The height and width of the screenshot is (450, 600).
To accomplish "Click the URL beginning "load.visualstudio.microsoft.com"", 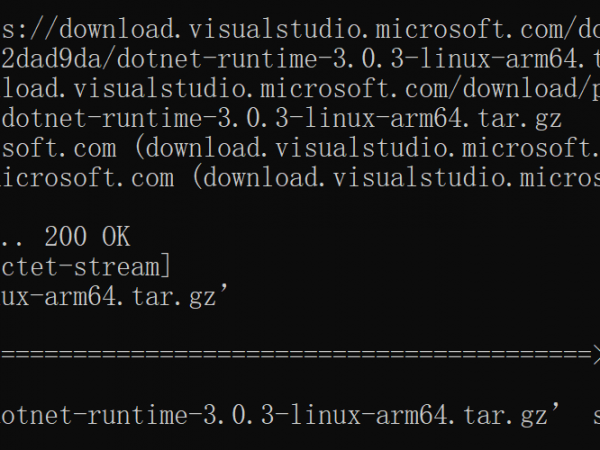I will point(230,86).
